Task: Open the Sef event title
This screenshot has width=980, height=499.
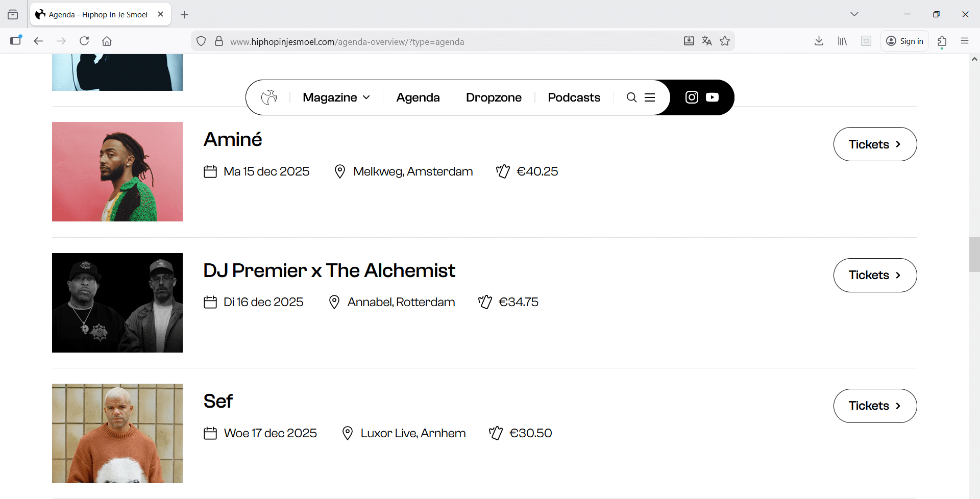Action: point(218,401)
